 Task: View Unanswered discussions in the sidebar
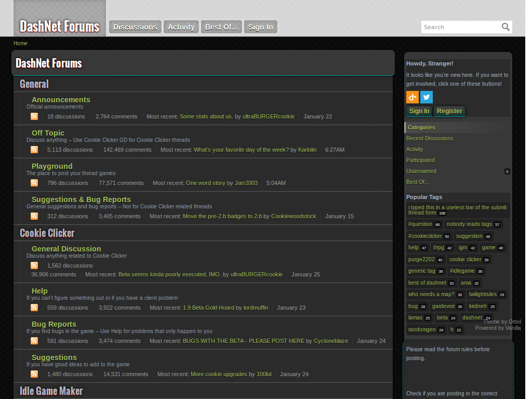(421, 171)
